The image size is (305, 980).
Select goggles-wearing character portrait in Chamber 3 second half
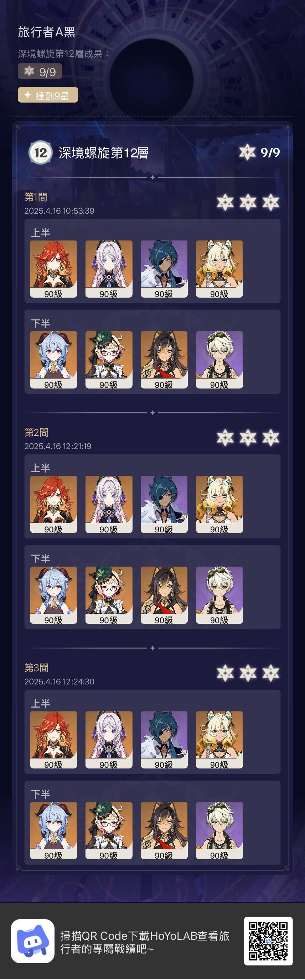pos(219,831)
